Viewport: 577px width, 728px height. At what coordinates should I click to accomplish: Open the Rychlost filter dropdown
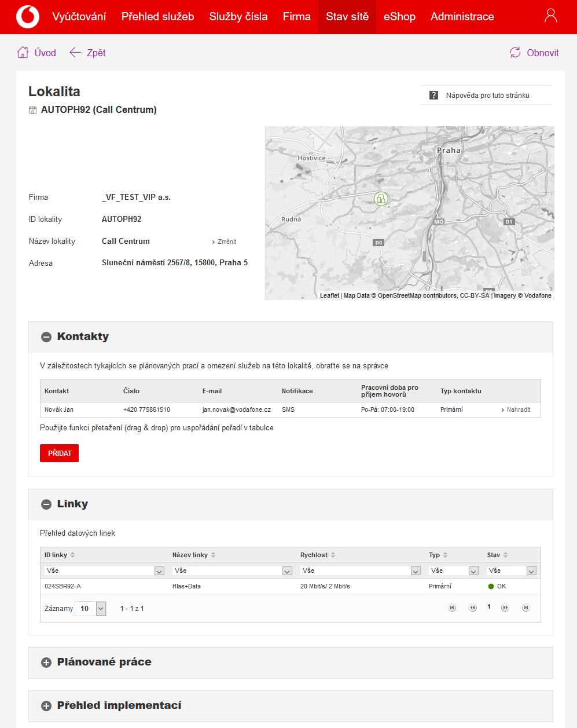[360, 570]
